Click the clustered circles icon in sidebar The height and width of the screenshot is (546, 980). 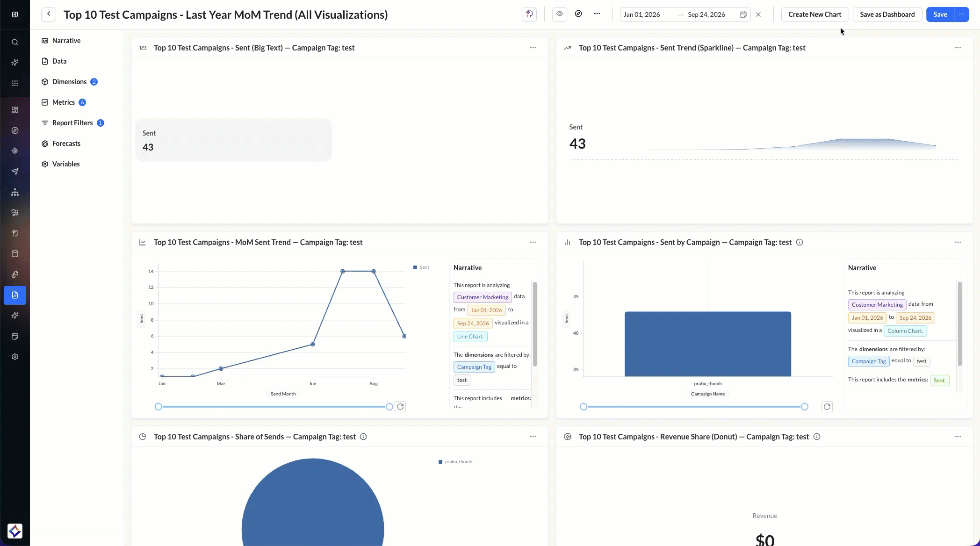pos(15,213)
